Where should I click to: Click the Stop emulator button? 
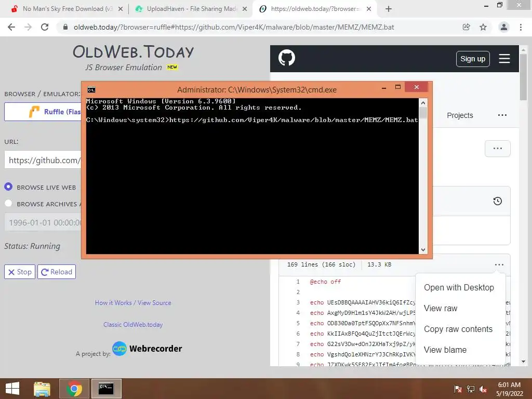[20, 272]
